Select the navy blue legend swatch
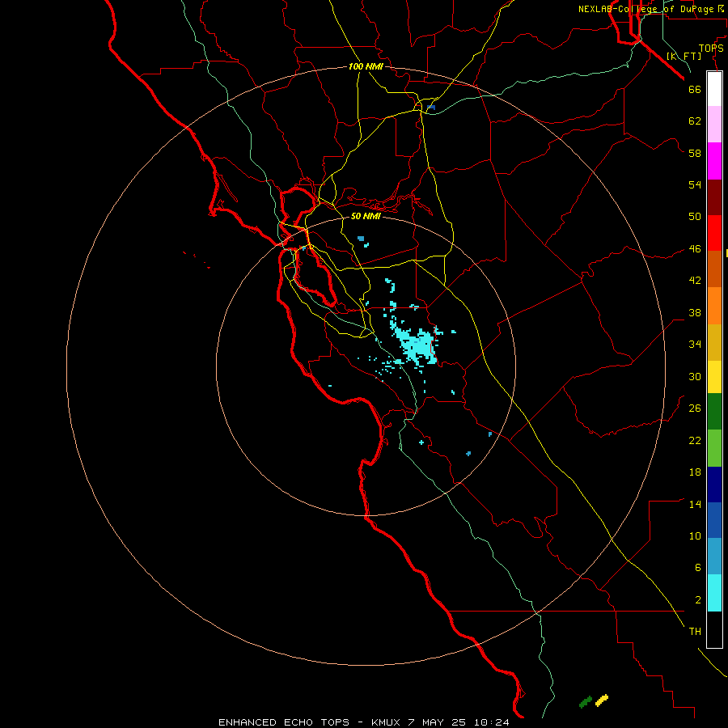 pyautogui.click(x=714, y=485)
